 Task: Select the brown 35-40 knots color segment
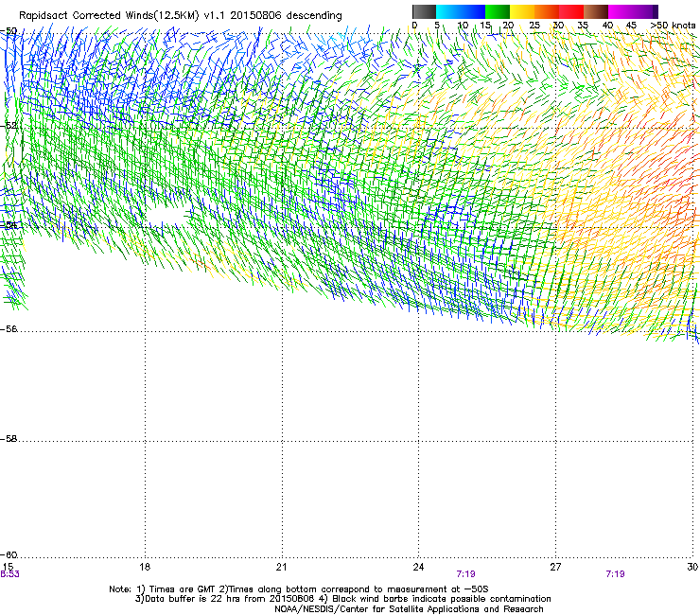pos(596,11)
